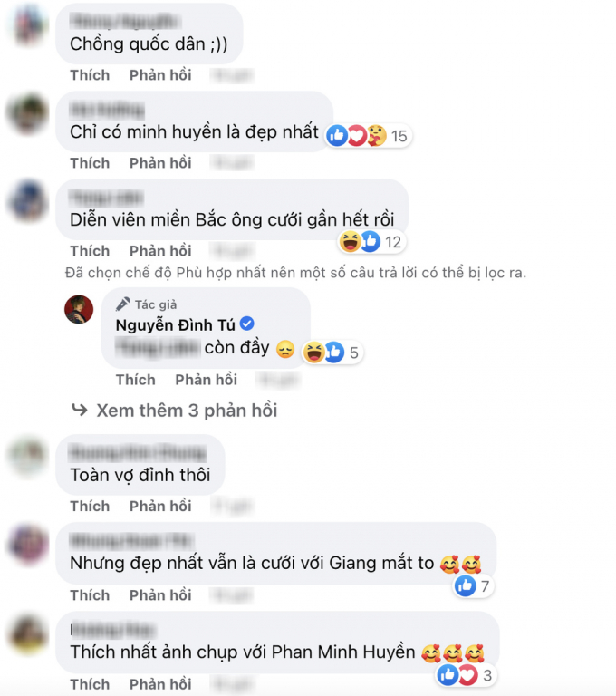
Task: Open reactions on 'Chỉ có minh huyền là đẹp nhất'
Action: tap(369, 135)
